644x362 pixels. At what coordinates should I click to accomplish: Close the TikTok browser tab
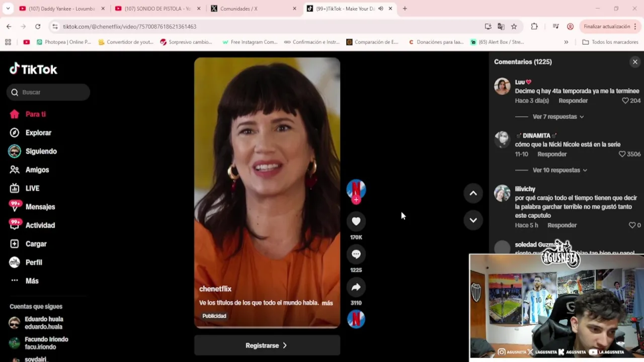pos(390,9)
